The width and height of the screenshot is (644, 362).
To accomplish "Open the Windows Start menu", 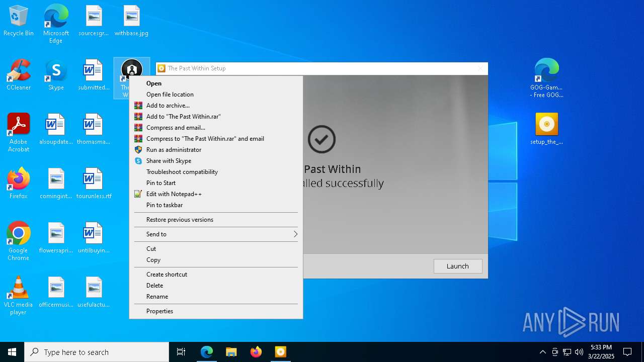I will coord(12,352).
